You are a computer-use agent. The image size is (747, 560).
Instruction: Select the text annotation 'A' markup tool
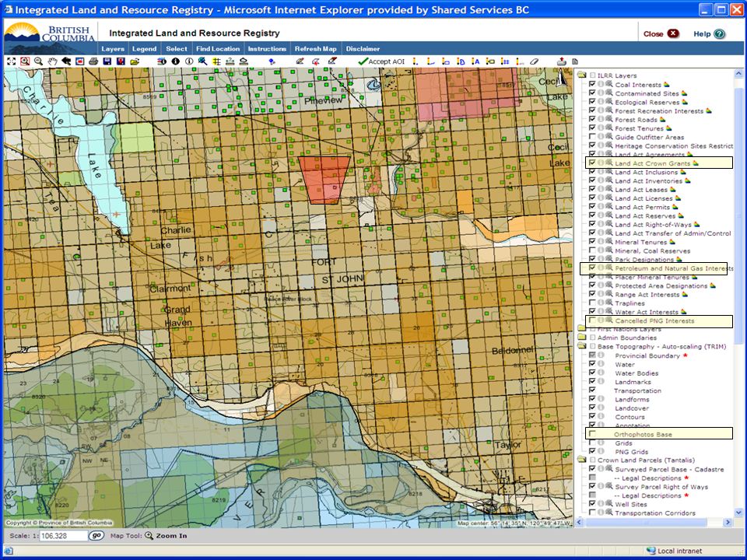pyautogui.click(x=475, y=61)
